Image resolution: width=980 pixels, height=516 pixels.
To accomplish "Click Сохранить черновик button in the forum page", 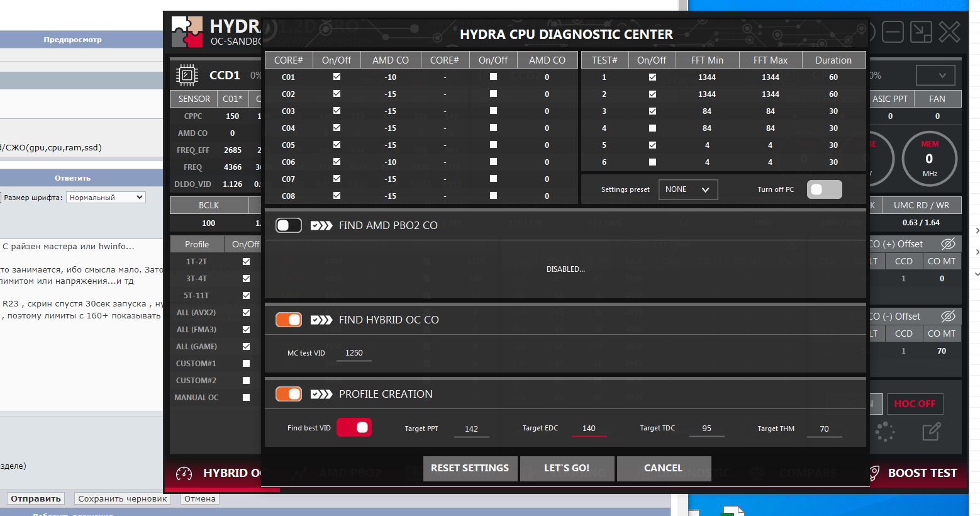I will [x=123, y=498].
